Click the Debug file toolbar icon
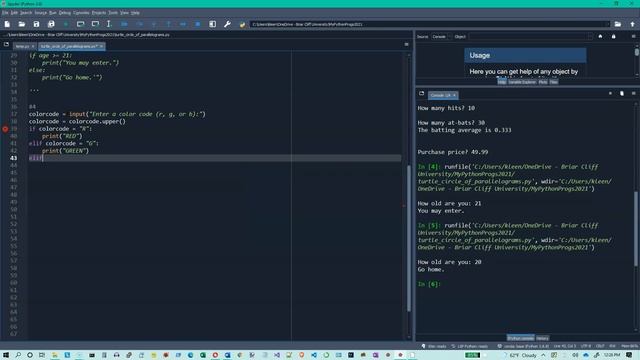 tap(124, 24)
